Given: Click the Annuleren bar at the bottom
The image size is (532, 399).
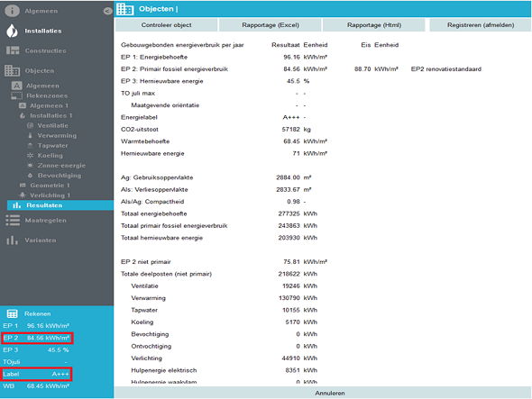Looking at the screenshot, I should pos(323,393).
